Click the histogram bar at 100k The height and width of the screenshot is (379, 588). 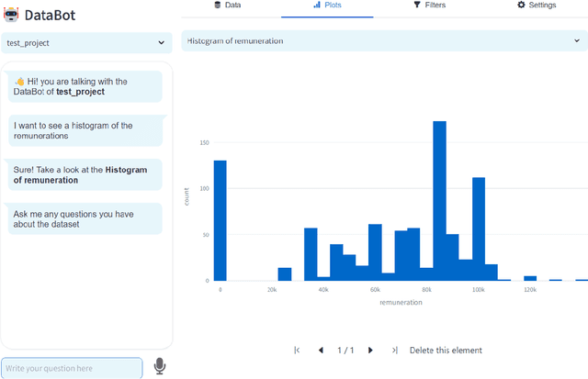tap(479, 229)
